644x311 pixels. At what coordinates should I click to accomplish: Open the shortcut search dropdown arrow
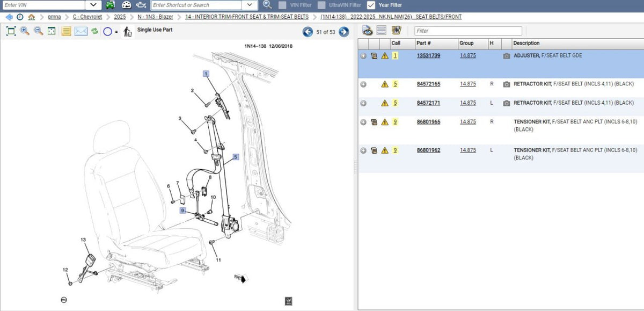pyautogui.click(x=250, y=5)
